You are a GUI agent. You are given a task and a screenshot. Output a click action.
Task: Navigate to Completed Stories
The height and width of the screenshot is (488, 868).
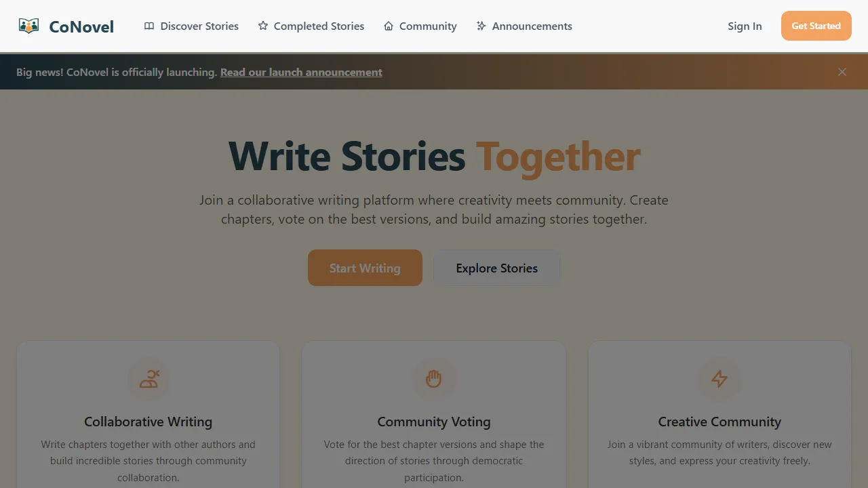tap(319, 26)
